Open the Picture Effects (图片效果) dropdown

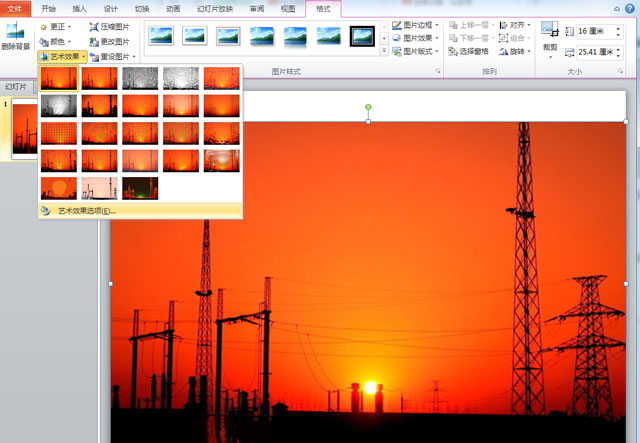point(415,38)
